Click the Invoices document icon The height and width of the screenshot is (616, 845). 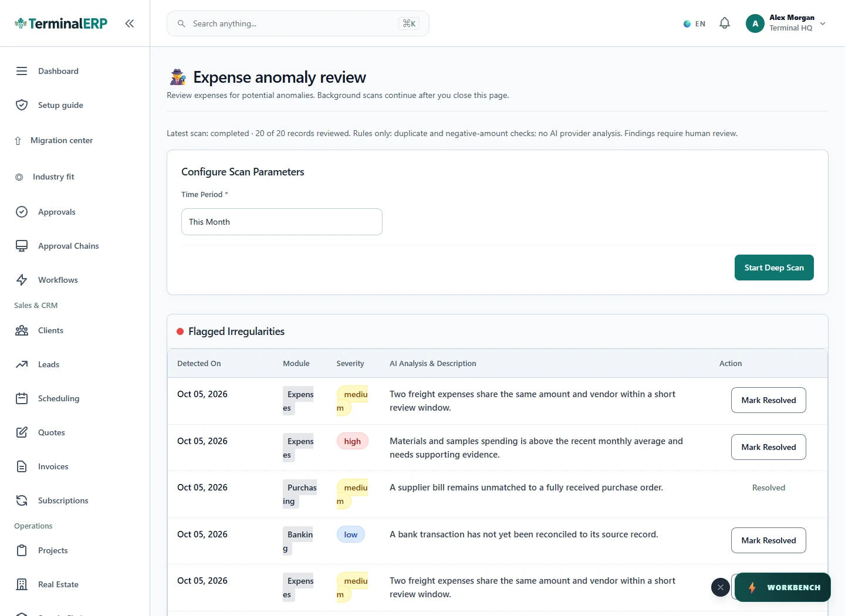[x=22, y=466]
